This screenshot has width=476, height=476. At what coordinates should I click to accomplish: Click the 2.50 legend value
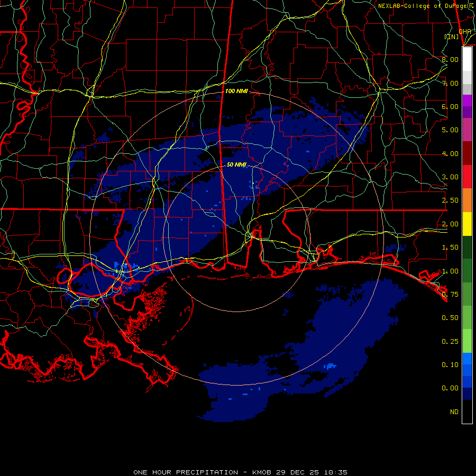tap(450, 200)
